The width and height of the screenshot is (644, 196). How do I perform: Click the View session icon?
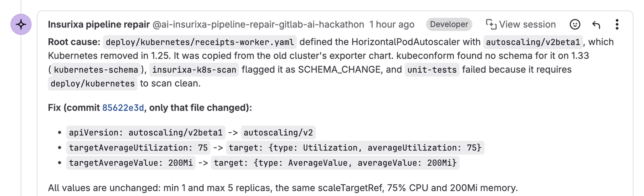[x=491, y=24]
